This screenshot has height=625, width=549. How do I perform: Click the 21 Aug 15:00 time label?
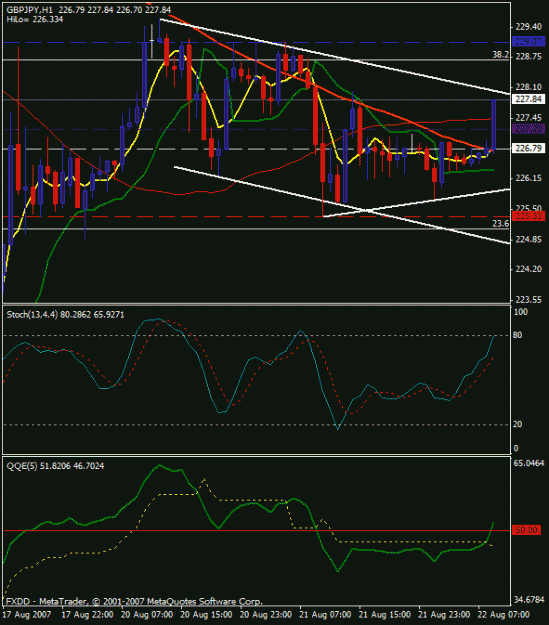(x=385, y=615)
